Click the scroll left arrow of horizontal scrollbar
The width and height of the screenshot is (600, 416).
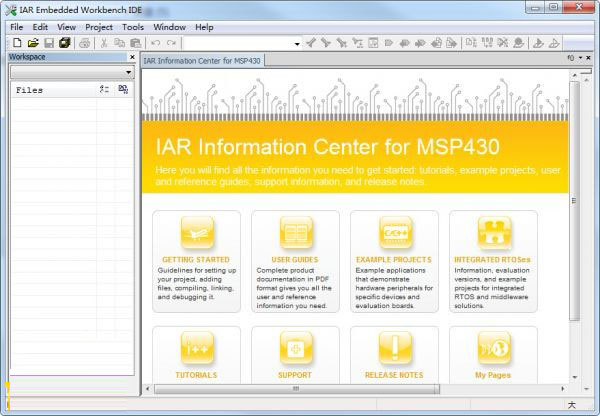click(148, 389)
